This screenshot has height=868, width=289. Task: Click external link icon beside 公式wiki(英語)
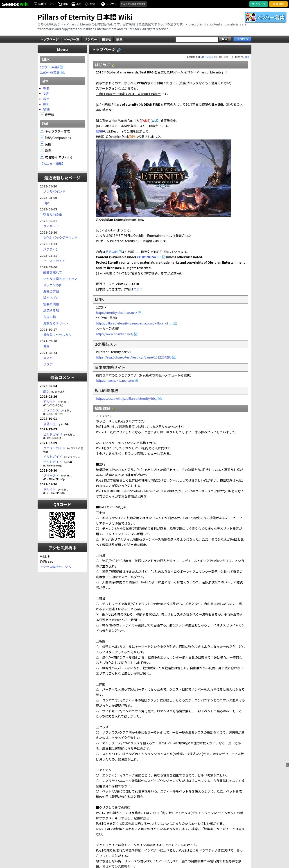[x=63, y=72]
